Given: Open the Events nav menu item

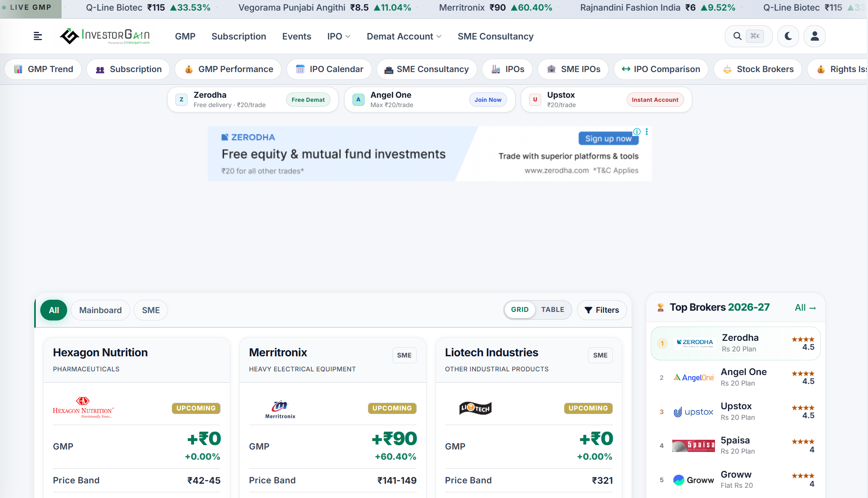Looking at the screenshot, I should pyautogui.click(x=297, y=36).
